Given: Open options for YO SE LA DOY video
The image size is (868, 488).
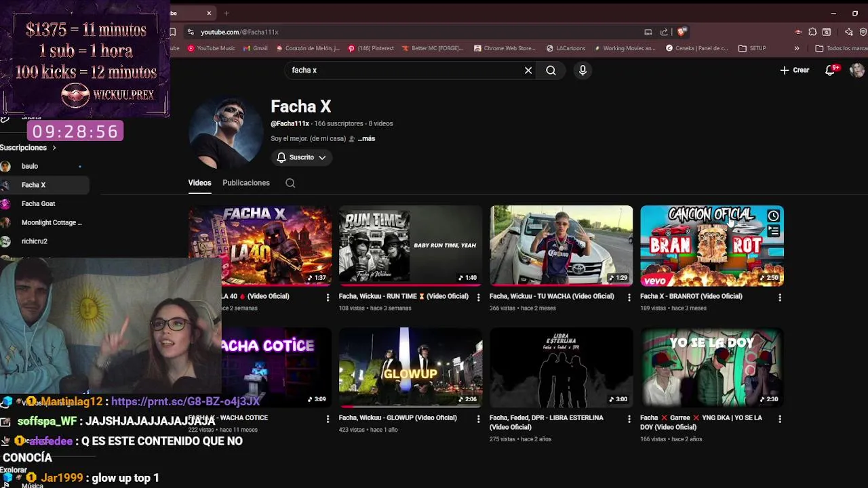Looking at the screenshot, I should (x=779, y=420).
